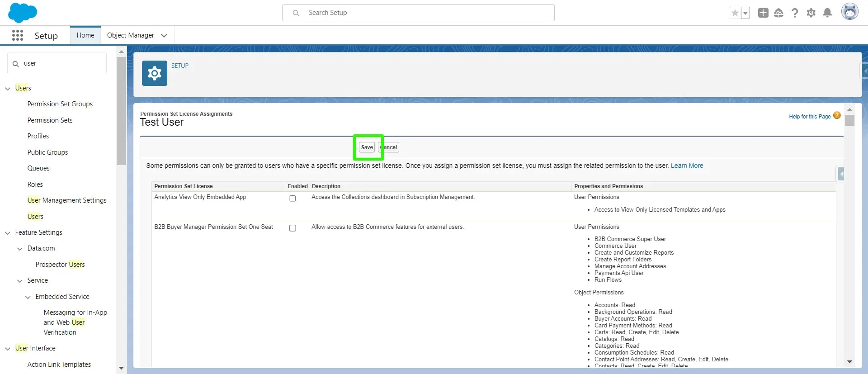This screenshot has width=868, height=374.
Task: Open Messaging for In-App and Web User Verification
Action: click(x=75, y=322)
